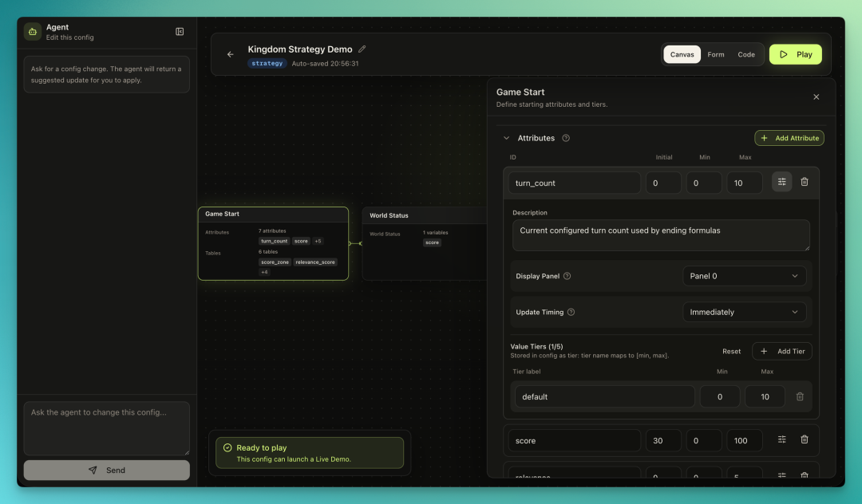Open score attribute settings sliders icon
This screenshot has height=504, width=862.
click(x=781, y=439)
